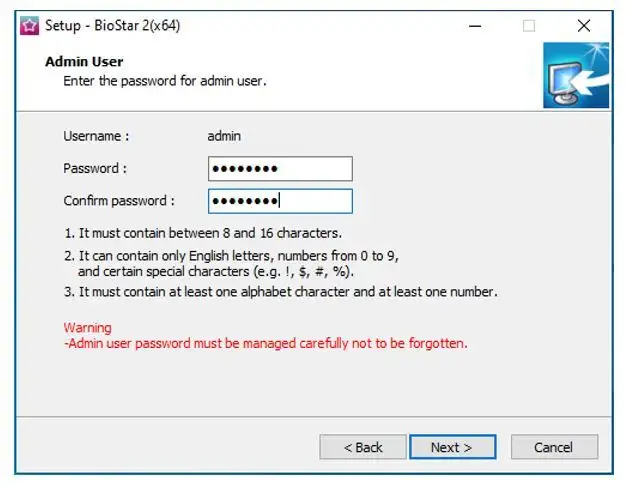Close the BioStar 2 setup window
This screenshot has height=491, width=629.
point(584,26)
